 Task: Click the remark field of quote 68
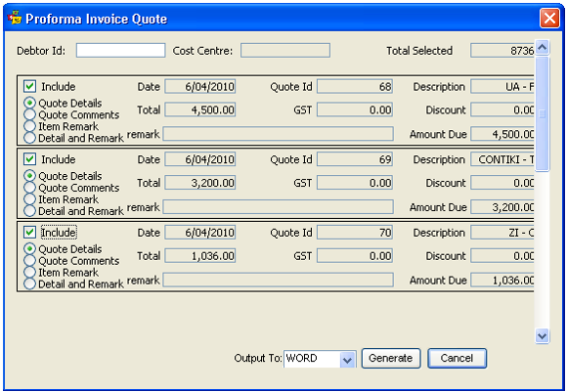(x=278, y=134)
